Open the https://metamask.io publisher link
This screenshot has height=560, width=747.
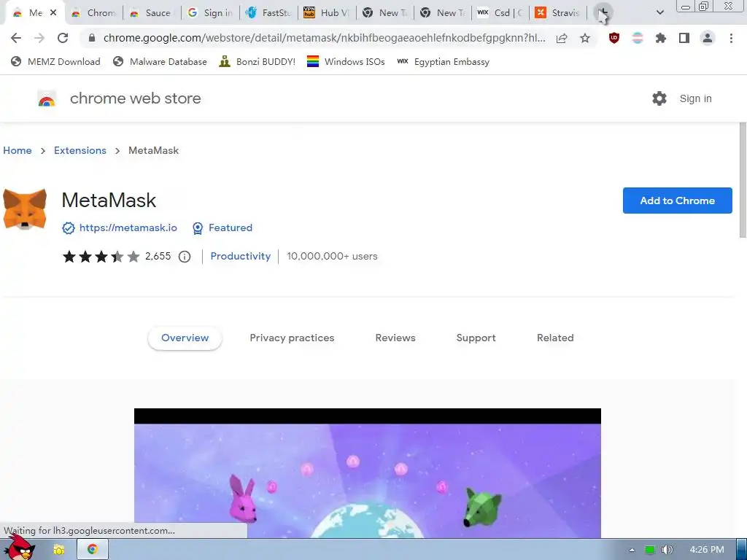[x=128, y=227]
